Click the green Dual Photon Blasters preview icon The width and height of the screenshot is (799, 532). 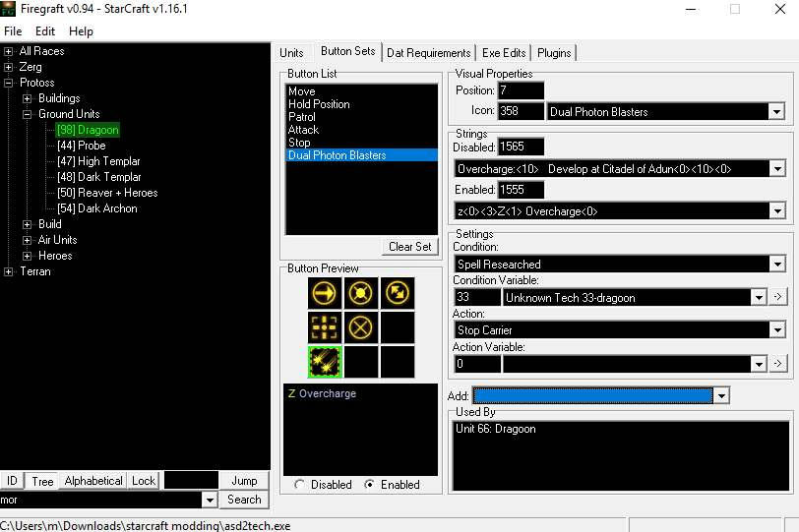(325, 362)
